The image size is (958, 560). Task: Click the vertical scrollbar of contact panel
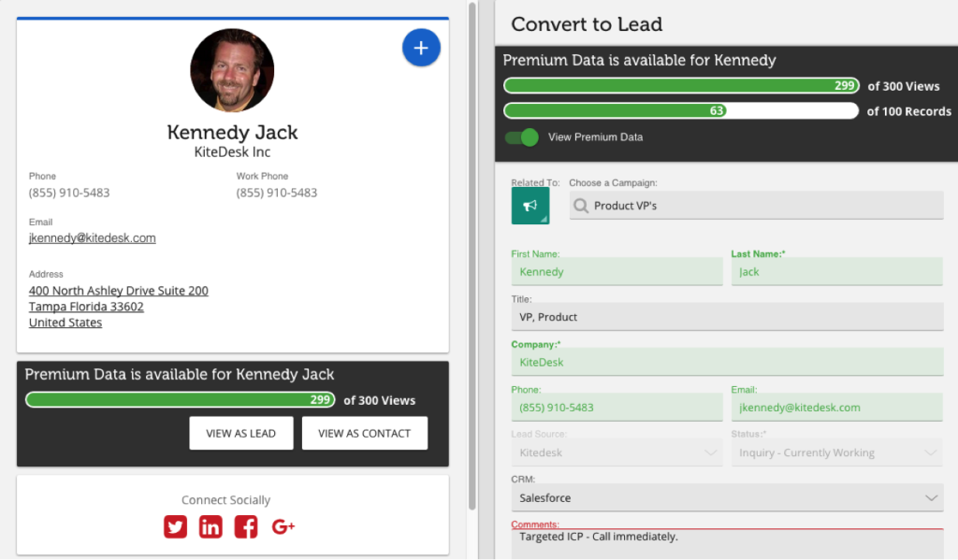pos(472,252)
